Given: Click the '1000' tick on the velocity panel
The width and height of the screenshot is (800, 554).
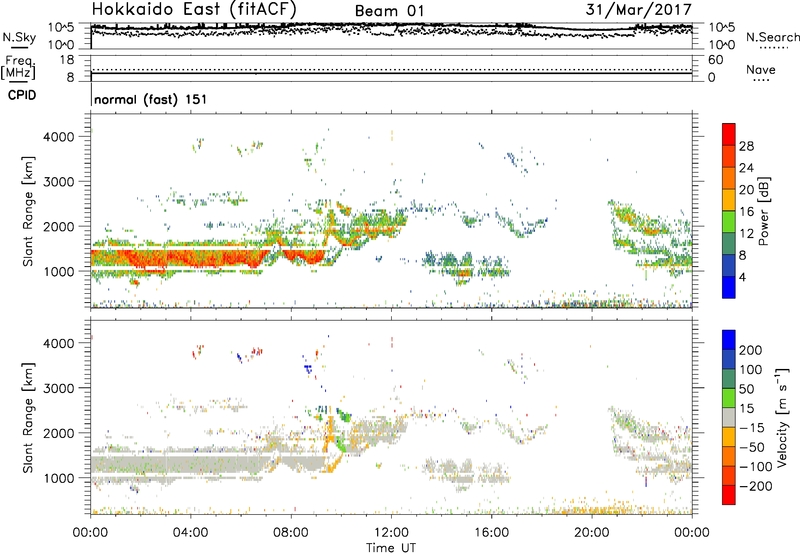Looking at the screenshot, I should coord(59,478).
